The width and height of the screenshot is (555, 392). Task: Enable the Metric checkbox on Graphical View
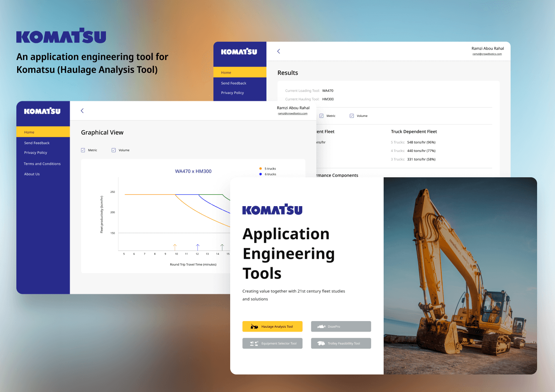(x=83, y=150)
